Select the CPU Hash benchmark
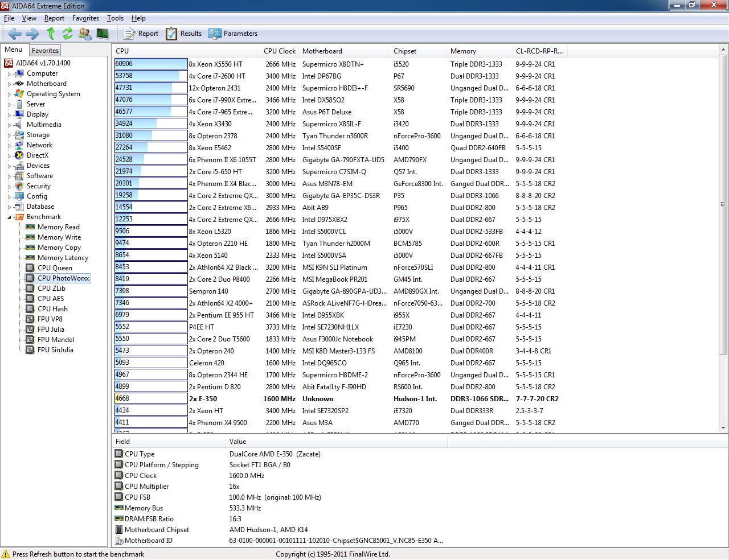This screenshot has width=729, height=560. [52, 309]
